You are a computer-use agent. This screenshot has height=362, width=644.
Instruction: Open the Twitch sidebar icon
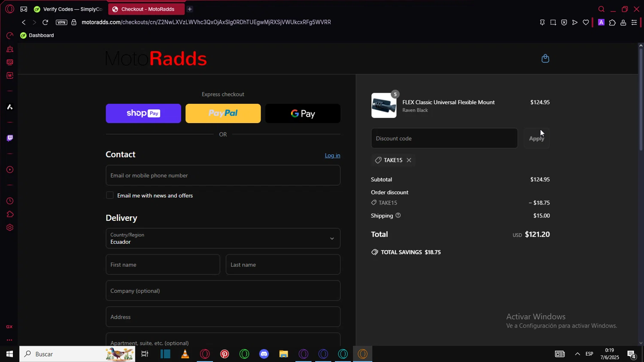point(9,138)
